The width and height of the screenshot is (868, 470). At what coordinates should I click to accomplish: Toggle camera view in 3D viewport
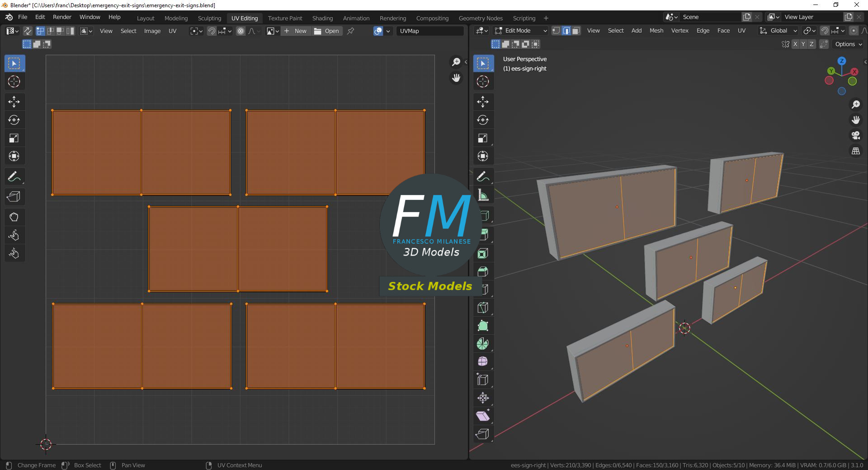click(x=856, y=135)
